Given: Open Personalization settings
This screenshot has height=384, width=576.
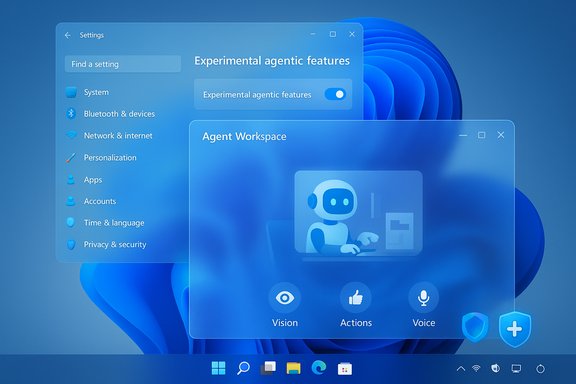Looking at the screenshot, I should 110,158.
